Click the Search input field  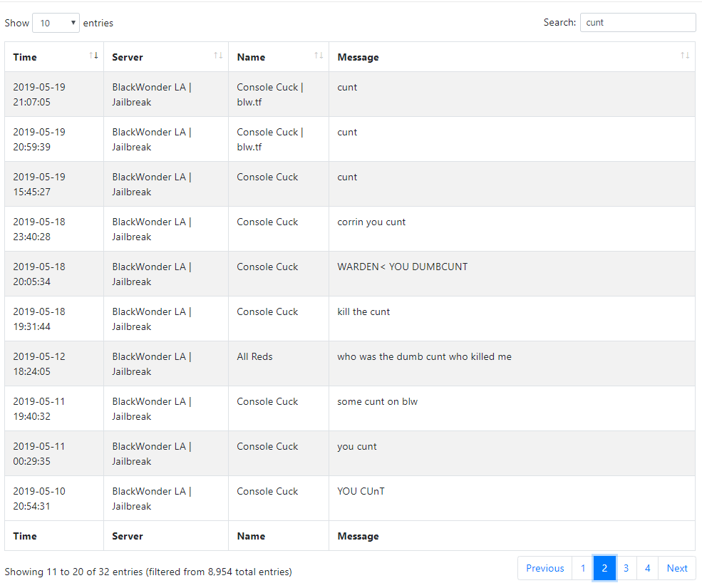click(638, 22)
